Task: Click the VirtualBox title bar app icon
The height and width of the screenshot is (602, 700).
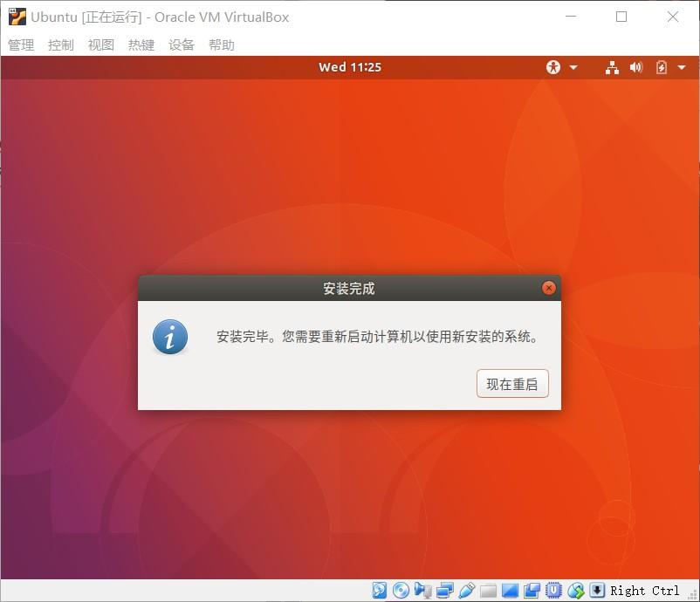Action: pos(17,17)
